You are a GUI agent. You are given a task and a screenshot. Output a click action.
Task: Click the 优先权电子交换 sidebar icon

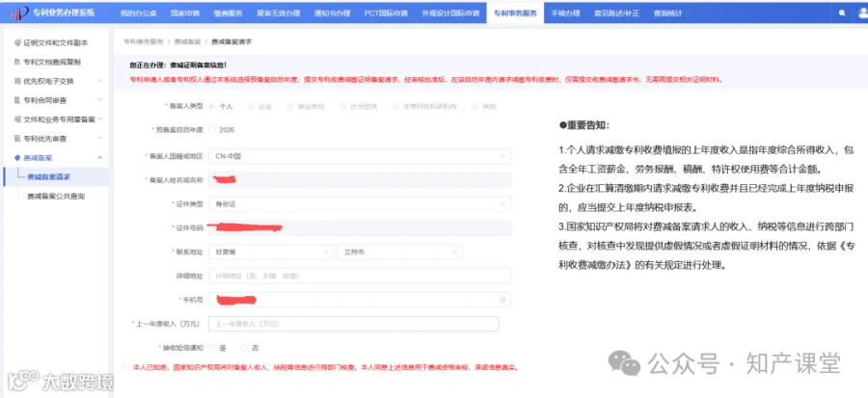point(17,81)
